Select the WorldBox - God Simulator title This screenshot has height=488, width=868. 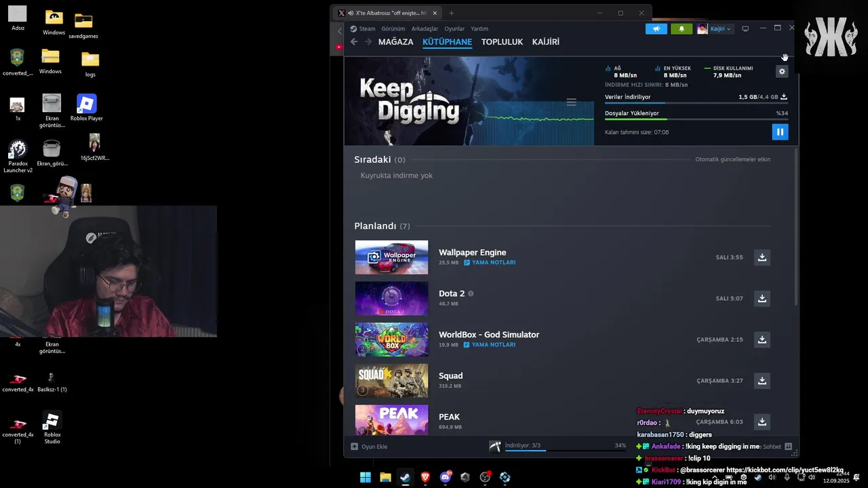pos(489,334)
